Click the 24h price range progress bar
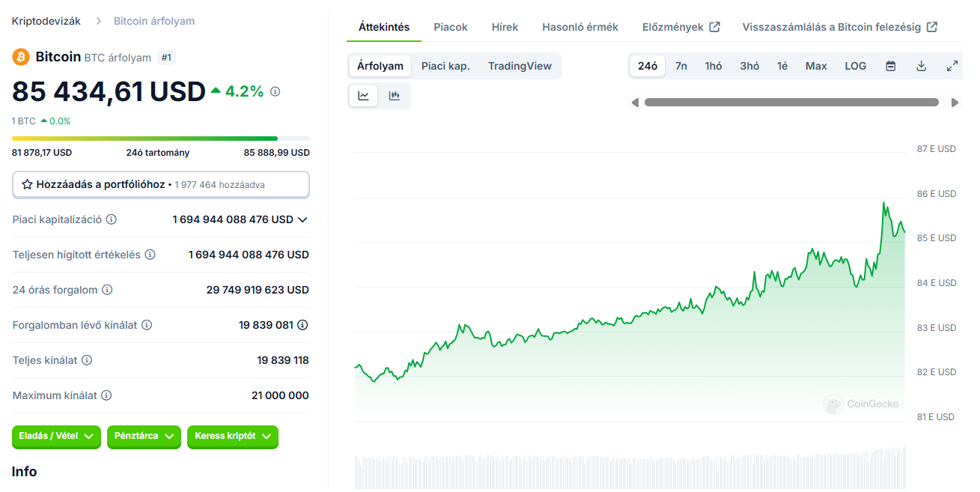 pyautogui.click(x=161, y=139)
